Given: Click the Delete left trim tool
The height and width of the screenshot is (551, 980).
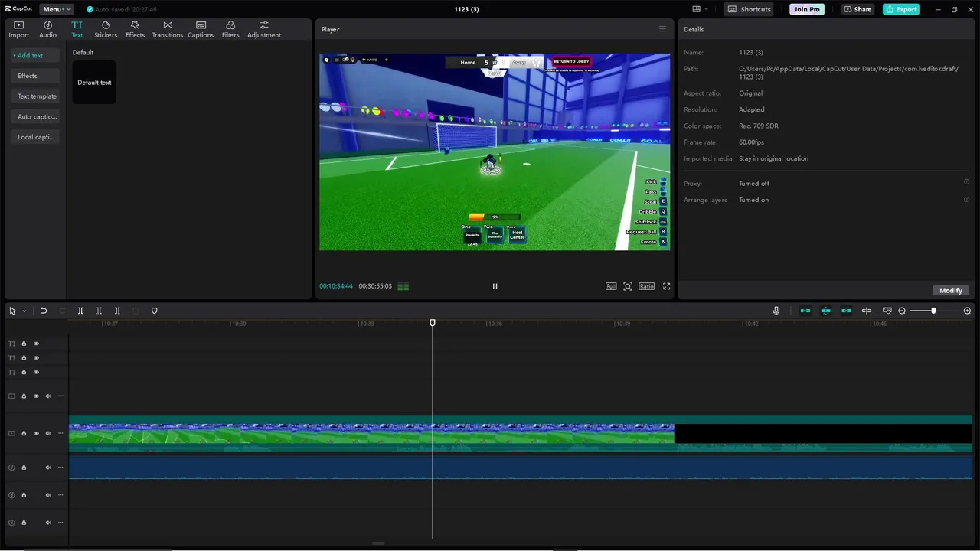Looking at the screenshot, I should pos(99,311).
